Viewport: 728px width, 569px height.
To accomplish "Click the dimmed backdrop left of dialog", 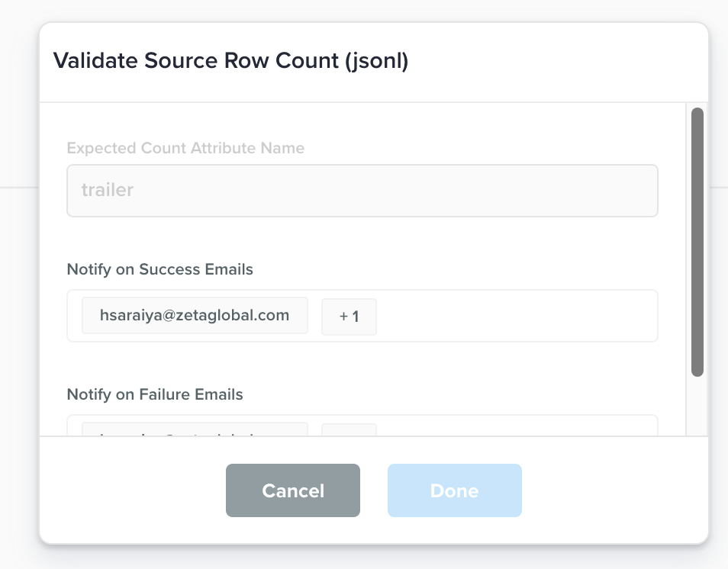I will tap(18, 305).
